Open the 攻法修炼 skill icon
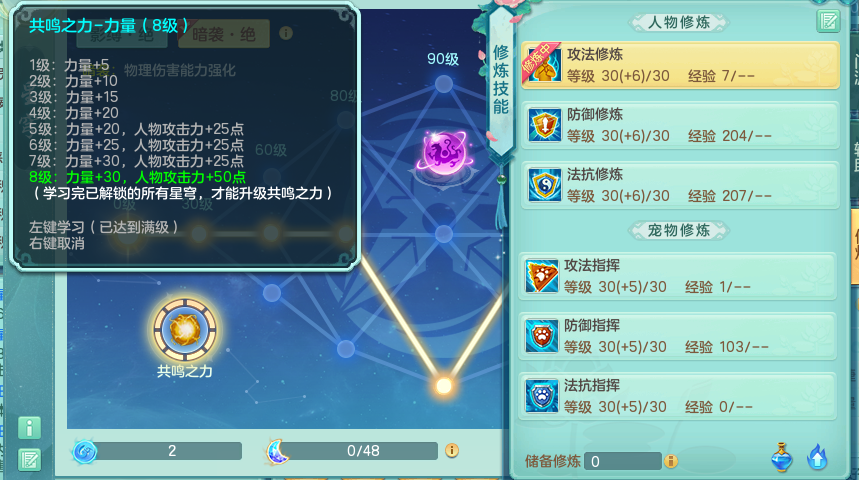This screenshot has height=480, width=859. coord(544,65)
